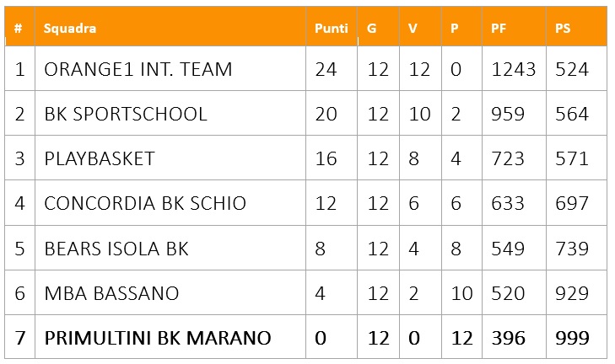Screen dimensions: 615x364
Task: Click the 1243 points-scored cell
Action: pyautogui.click(x=514, y=69)
